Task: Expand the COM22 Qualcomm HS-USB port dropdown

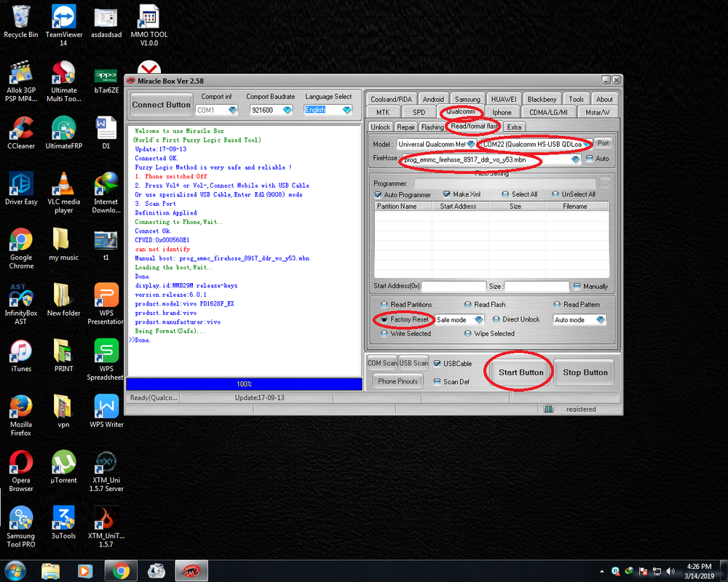Action: pyautogui.click(x=586, y=144)
